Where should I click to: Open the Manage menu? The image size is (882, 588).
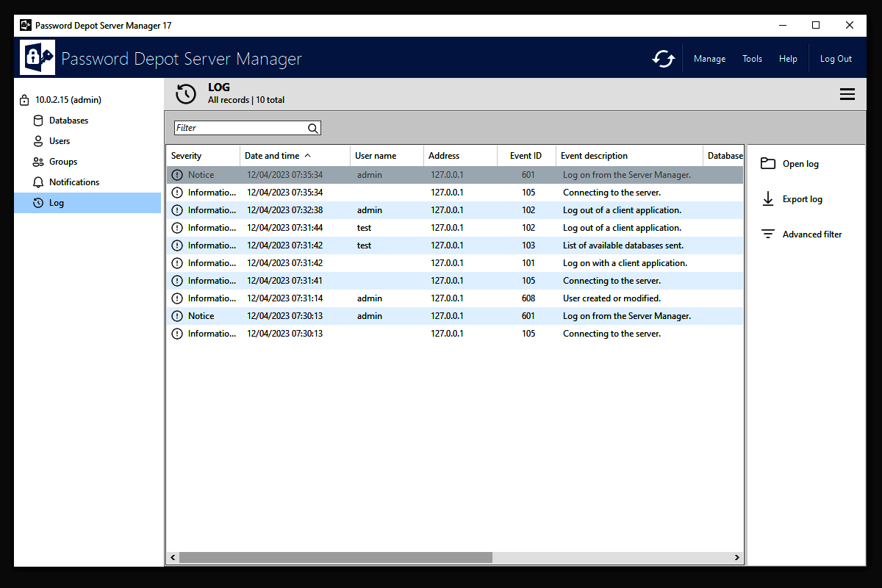[709, 59]
